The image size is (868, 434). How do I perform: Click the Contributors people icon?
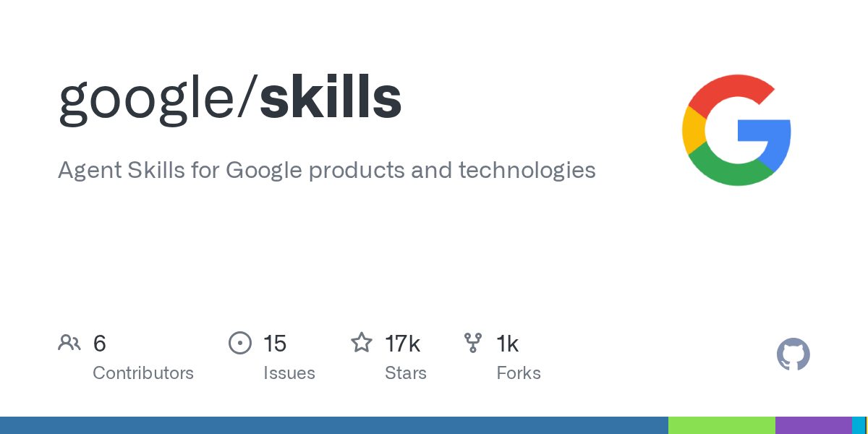[x=69, y=343]
